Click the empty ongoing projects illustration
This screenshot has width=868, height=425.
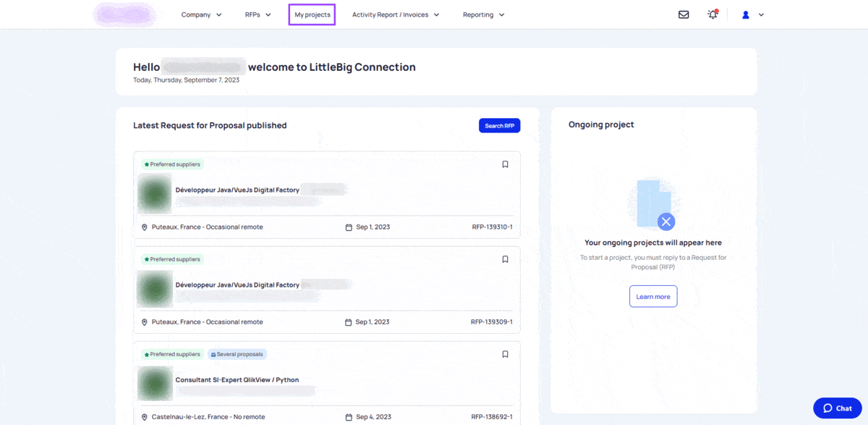pyautogui.click(x=653, y=205)
